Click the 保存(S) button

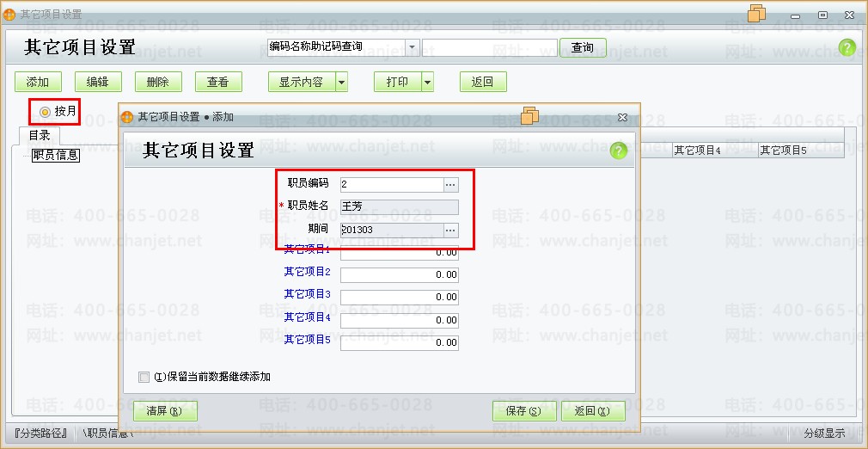point(523,411)
